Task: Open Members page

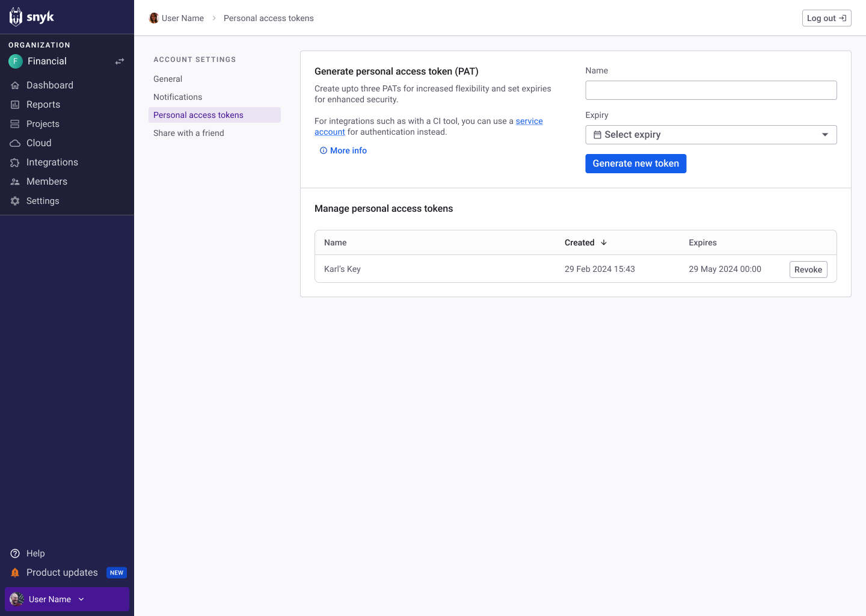Action: pyautogui.click(x=47, y=182)
